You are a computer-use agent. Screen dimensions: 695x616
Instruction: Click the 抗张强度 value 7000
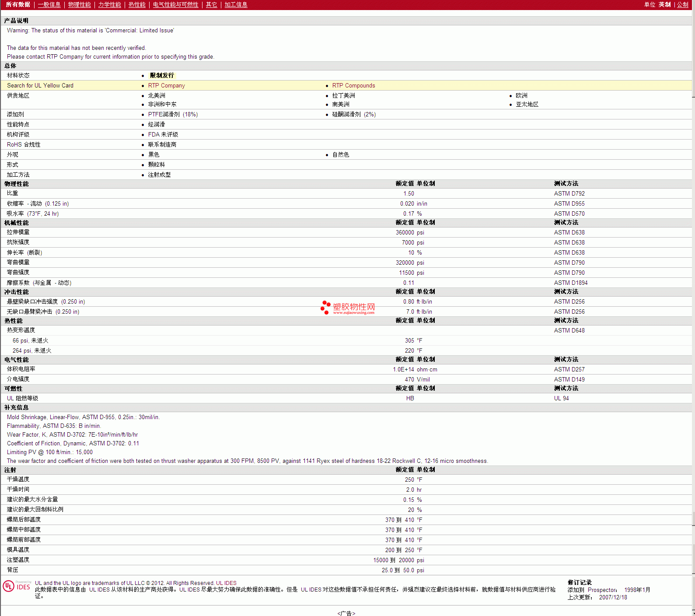408,243
